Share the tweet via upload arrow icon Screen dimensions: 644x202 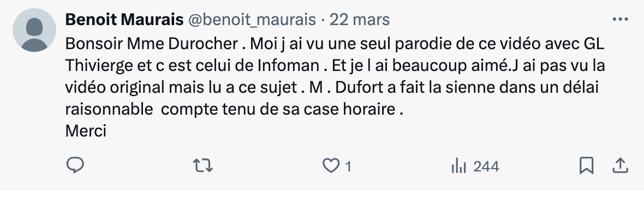point(621,165)
